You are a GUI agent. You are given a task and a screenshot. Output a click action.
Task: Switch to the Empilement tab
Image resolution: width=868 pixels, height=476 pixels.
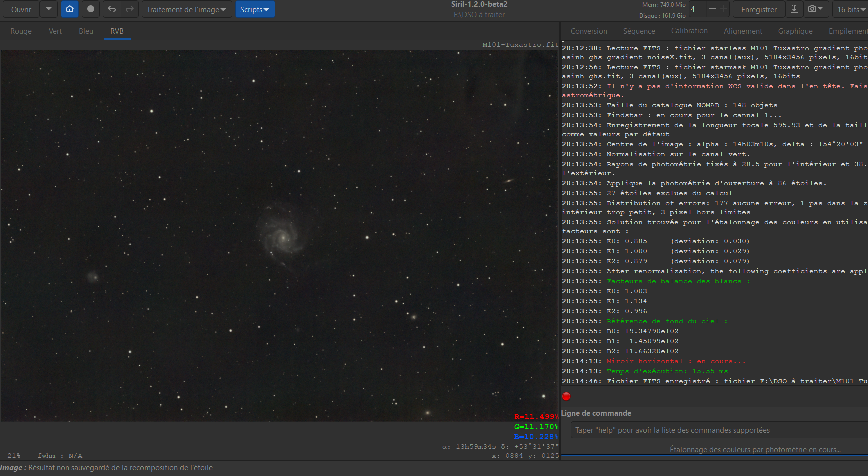[848, 31]
